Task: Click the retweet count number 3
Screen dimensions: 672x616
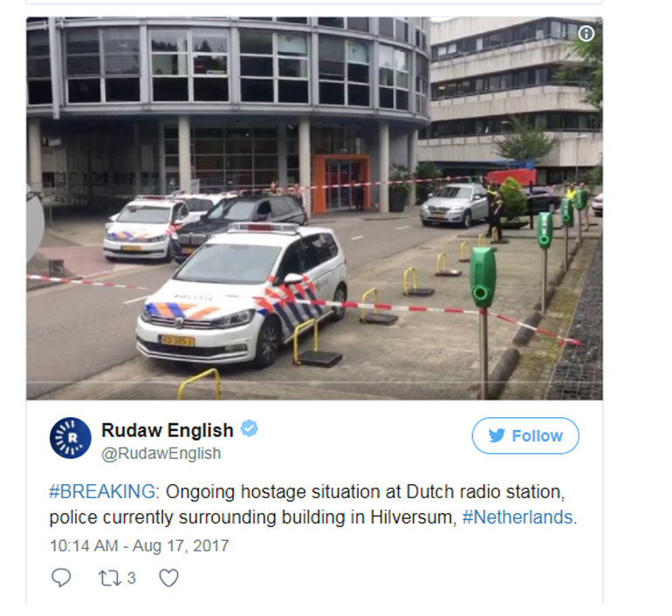Action: click(131, 578)
